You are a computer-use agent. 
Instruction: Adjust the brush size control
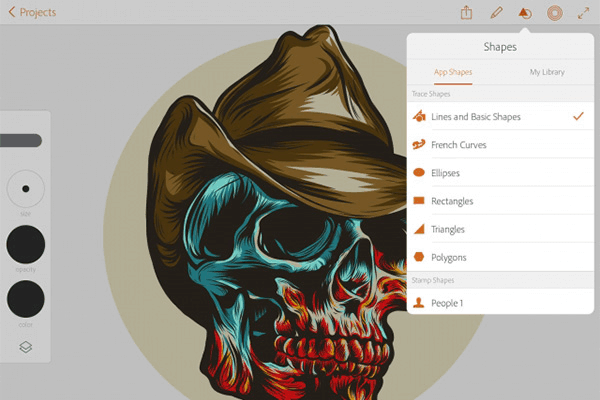coord(26,189)
